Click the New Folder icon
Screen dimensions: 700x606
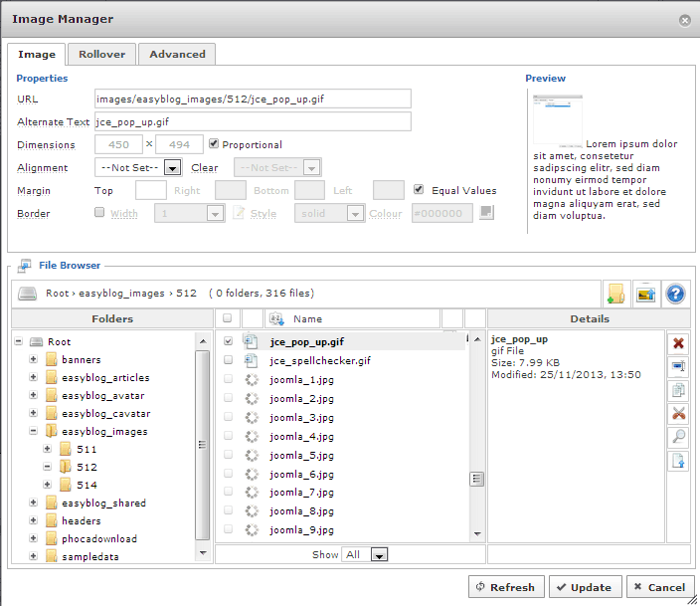(616, 294)
